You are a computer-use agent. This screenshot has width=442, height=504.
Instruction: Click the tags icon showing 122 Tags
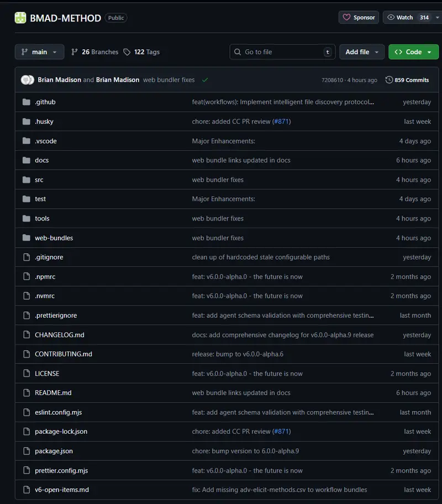pos(127,52)
